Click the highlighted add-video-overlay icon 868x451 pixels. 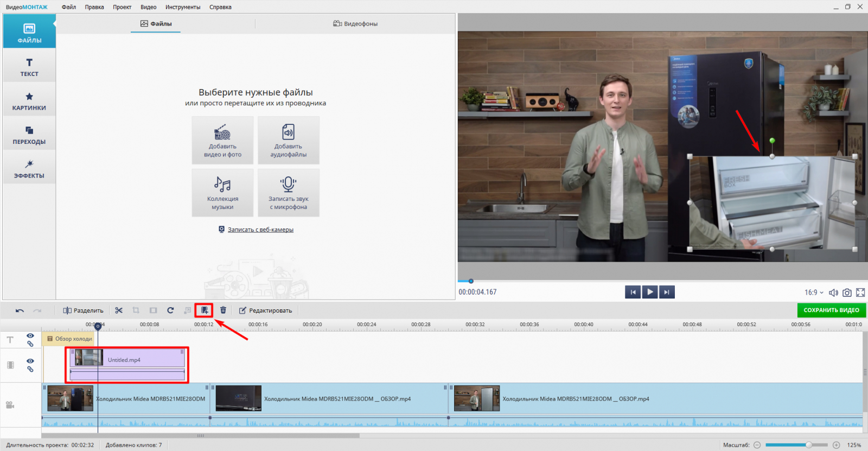tap(205, 310)
